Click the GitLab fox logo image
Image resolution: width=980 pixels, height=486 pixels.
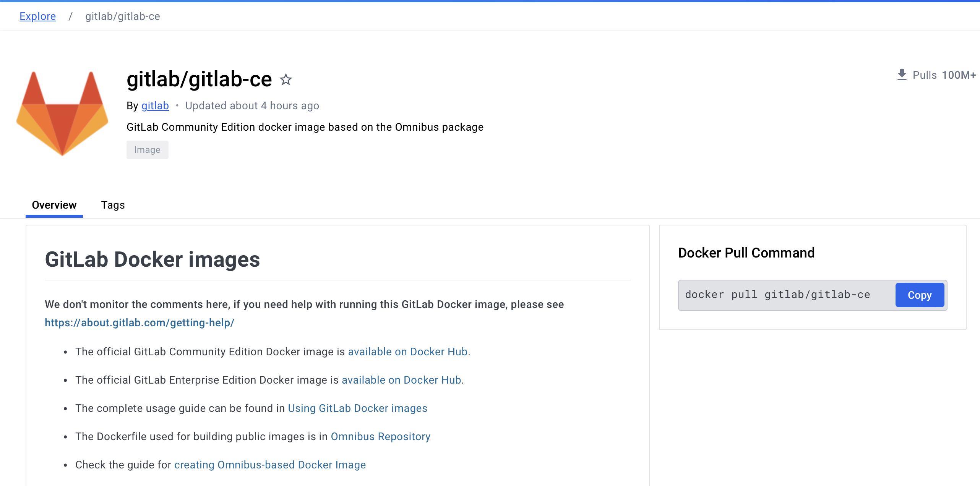(62, 113)
